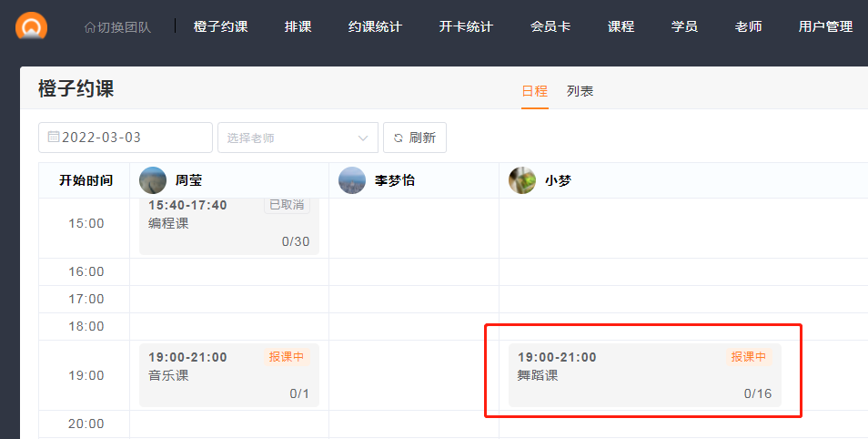Open the 用户管理 menu

pos(825,27)
